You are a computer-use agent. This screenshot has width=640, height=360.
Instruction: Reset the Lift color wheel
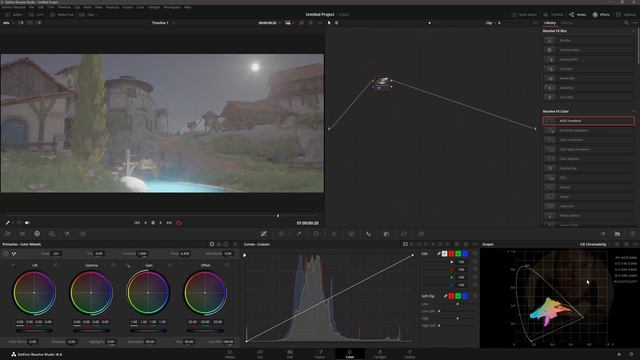(56, 265)
